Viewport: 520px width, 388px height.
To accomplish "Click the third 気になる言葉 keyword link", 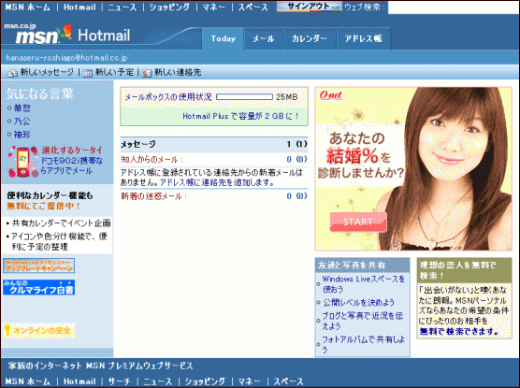I will (22, 135).
